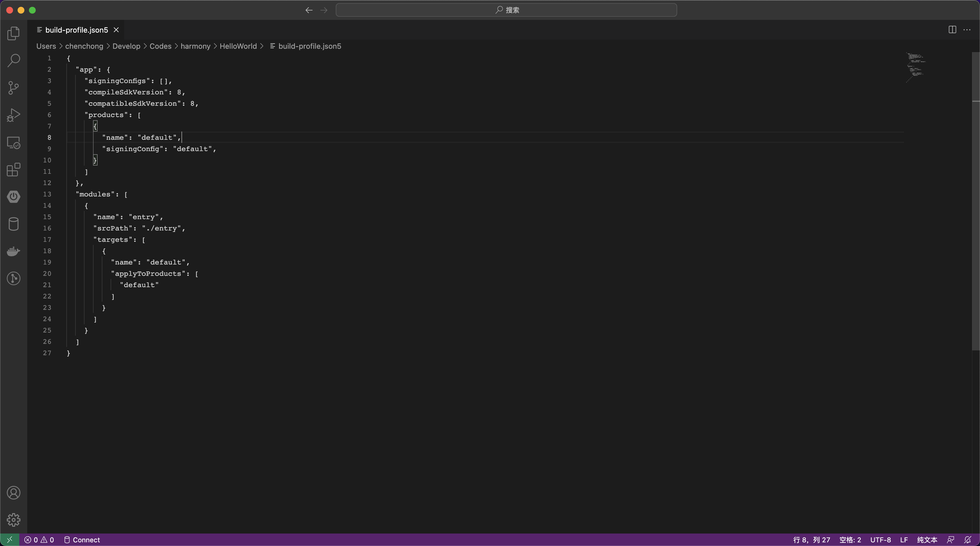Click the Develop breadcrumb segment
980x546 pixels.
[126, 46]
